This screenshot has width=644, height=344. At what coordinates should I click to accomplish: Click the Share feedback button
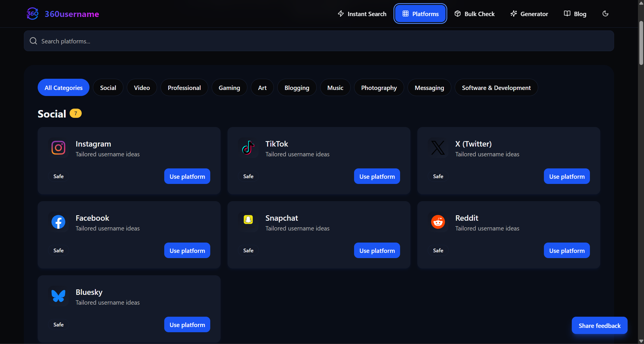(x=599, y=325)
